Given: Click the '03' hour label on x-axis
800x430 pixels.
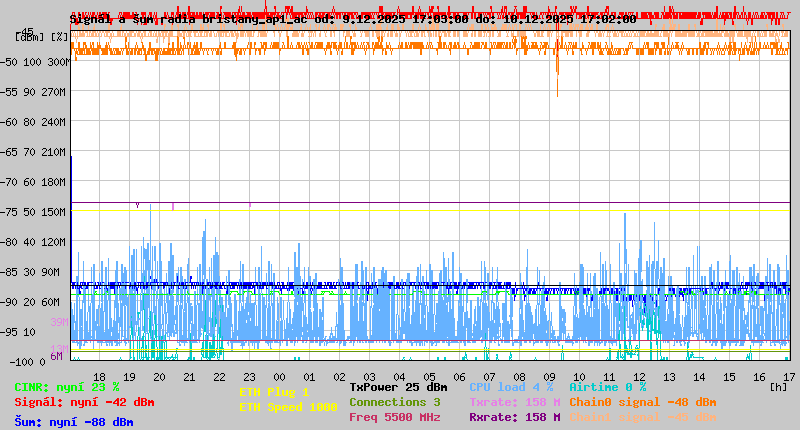Looking at the screenshot, I should click(x=369, y=377).
